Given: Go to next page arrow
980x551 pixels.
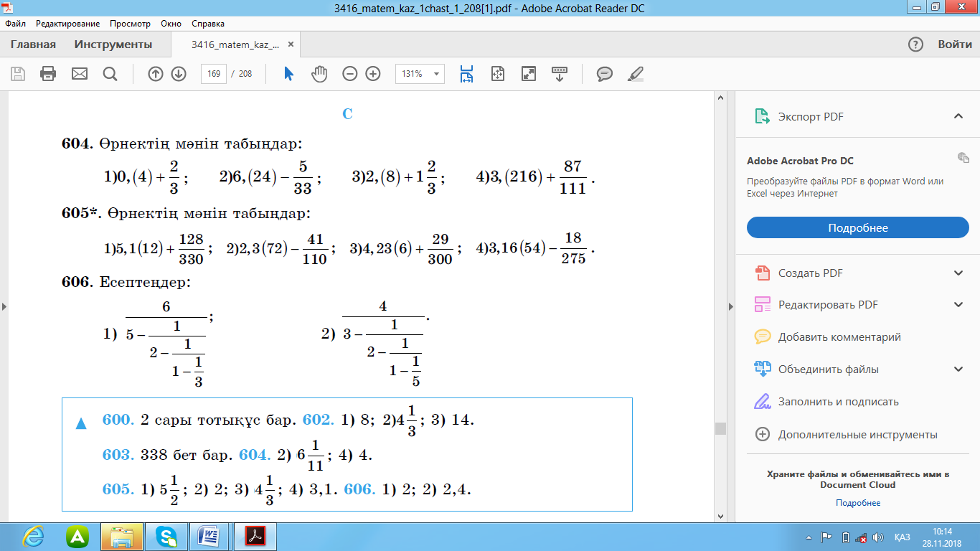Looking at the screenshot, I should point(179,73).
